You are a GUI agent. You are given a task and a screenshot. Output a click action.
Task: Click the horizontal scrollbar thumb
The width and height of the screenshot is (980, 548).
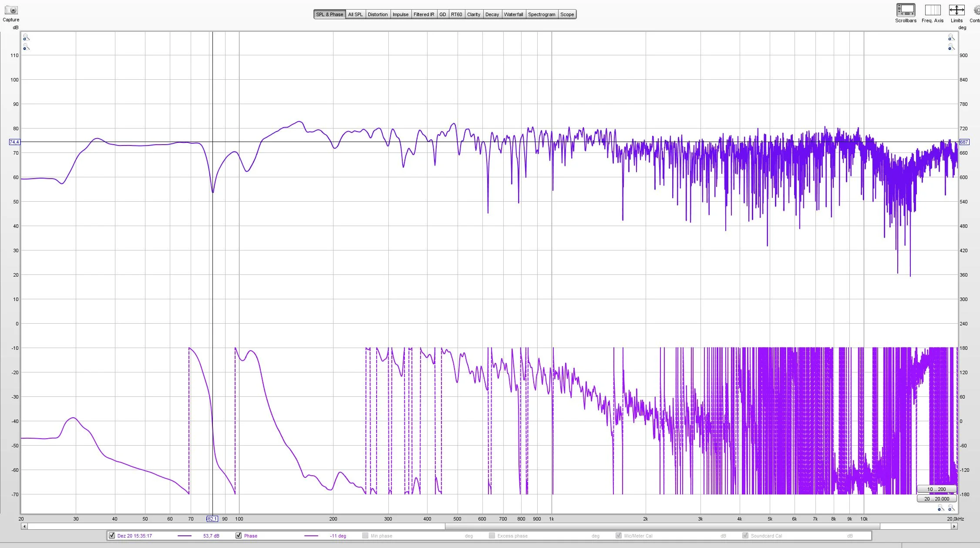(662, 526)
